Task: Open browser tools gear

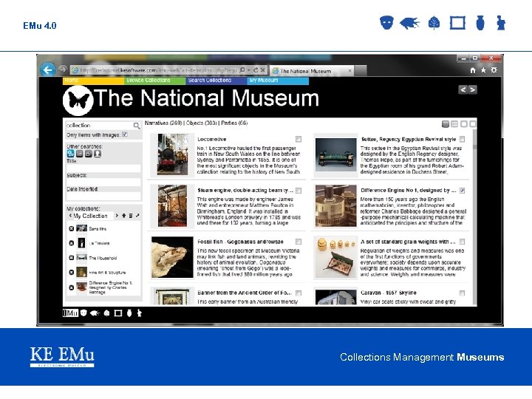Action: [x=494, y=70]
